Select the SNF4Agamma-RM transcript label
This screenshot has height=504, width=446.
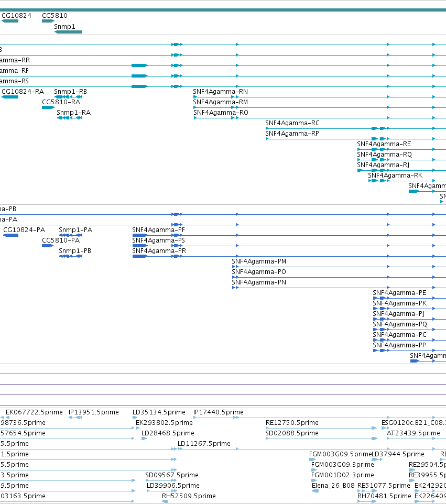coord(220,102)
